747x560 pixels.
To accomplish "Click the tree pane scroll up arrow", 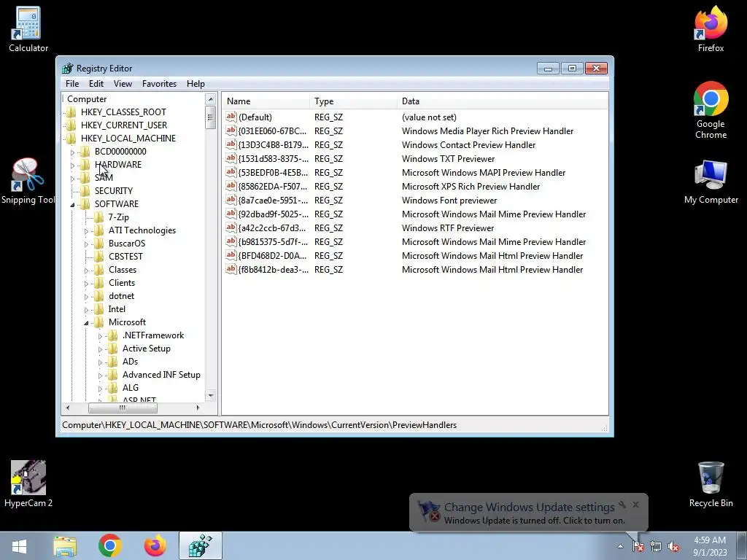I will (x=210, y=99).
